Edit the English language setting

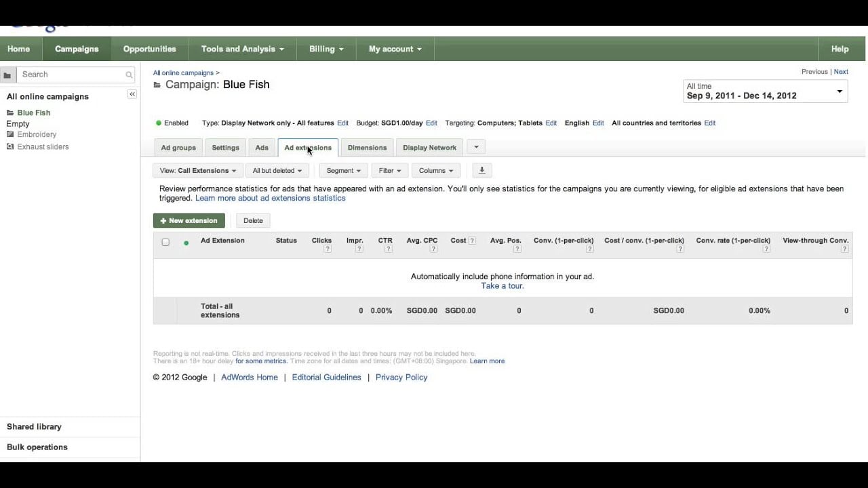pyautogui.click(x=598, y=123)
